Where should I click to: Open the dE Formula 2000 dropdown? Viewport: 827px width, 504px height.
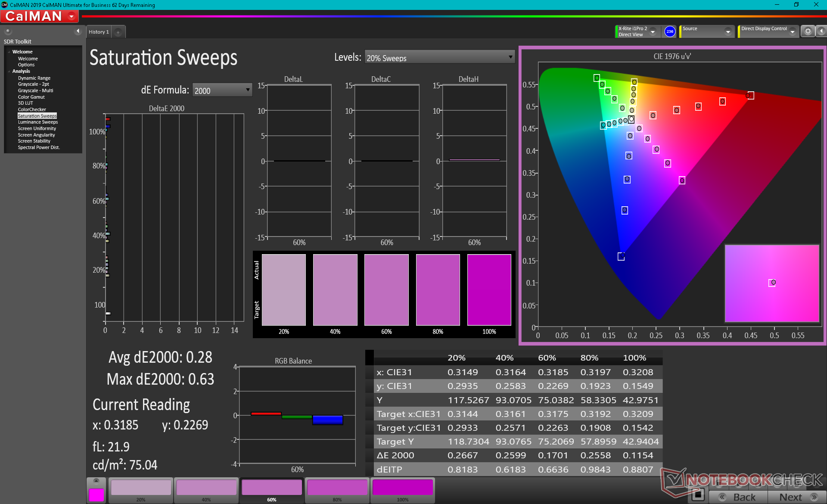pos(222,90)
